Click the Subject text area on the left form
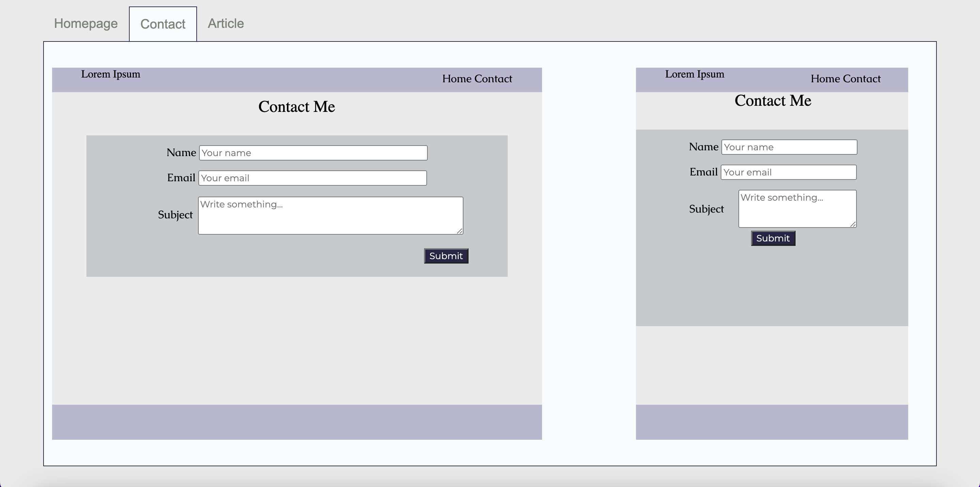980x487 pixels. (x=330, y=215)
